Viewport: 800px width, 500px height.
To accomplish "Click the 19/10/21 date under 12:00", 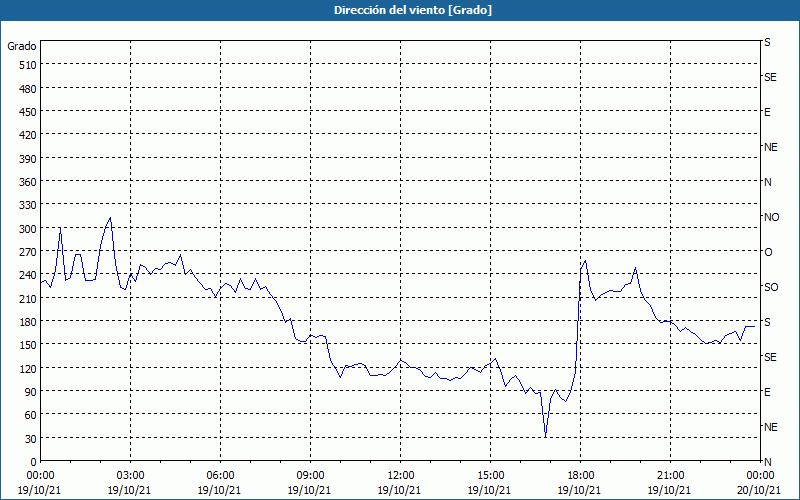I will point(399,490).
